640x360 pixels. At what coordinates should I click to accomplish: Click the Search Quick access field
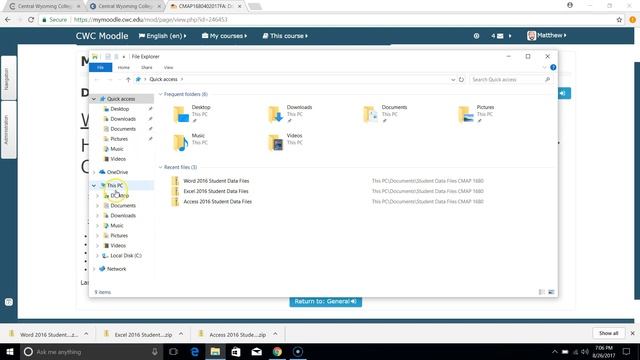pyautogui.click(x=507, y=80)
